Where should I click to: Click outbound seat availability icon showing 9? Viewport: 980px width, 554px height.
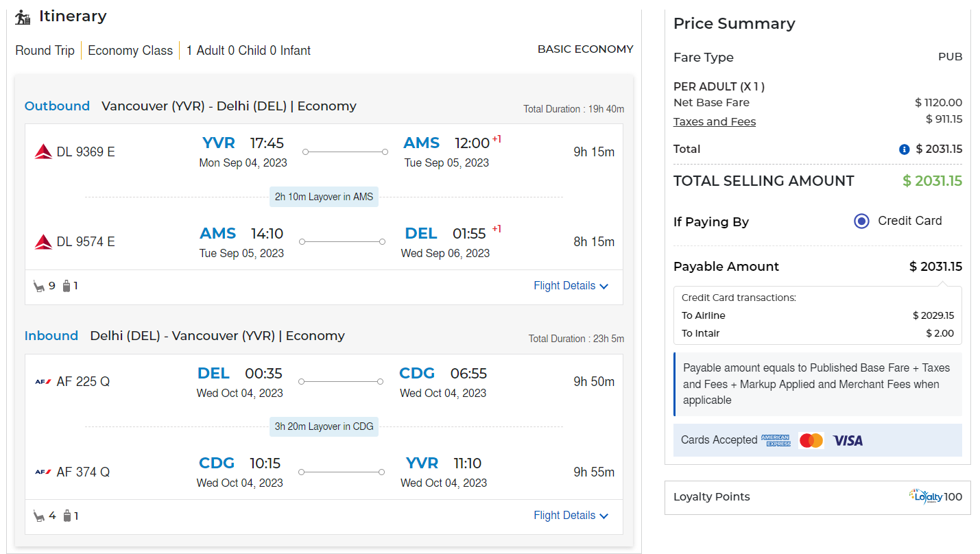click(x=39, y=286)
